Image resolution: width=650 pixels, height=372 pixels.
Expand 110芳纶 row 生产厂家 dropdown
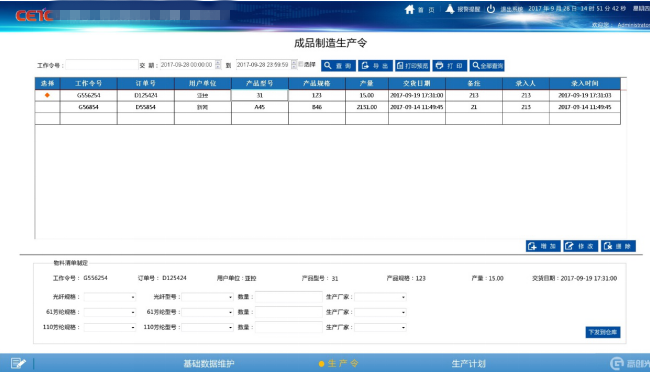(380, 327)
